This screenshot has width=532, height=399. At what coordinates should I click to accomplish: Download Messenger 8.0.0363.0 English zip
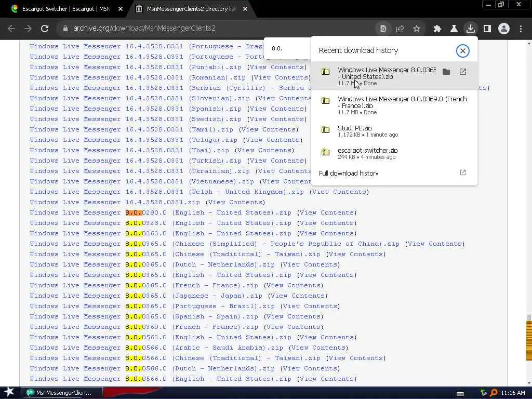(160, 233)
